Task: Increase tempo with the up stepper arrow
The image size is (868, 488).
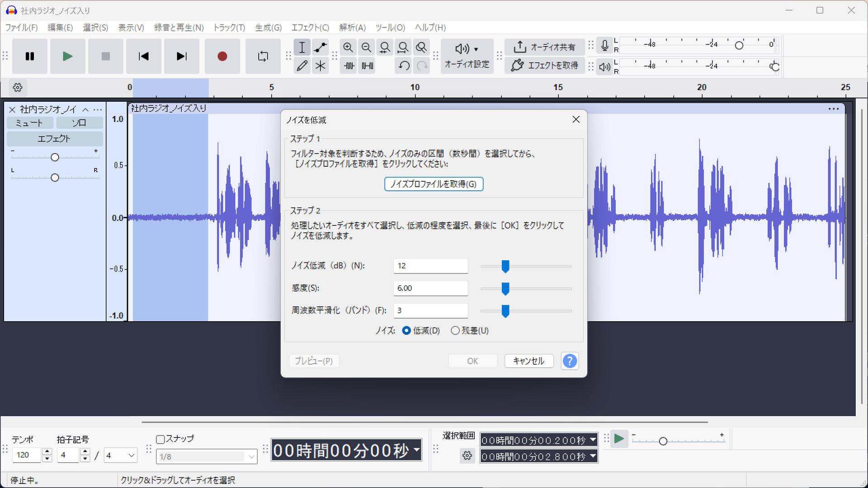Action: (x=47, y=451)
